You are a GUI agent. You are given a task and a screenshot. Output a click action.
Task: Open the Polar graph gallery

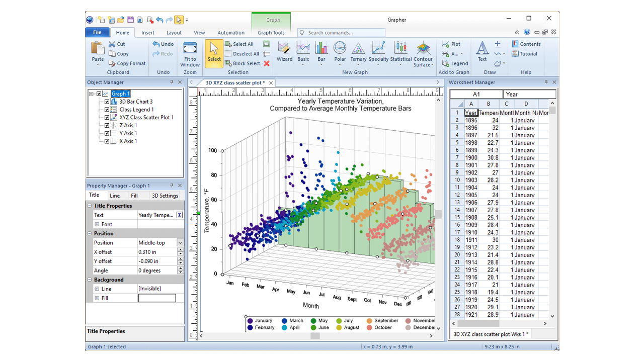340,52
